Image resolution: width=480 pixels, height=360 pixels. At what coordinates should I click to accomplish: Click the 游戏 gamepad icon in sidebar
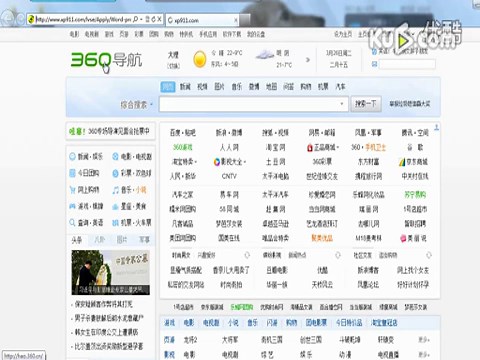click(72, 206)
